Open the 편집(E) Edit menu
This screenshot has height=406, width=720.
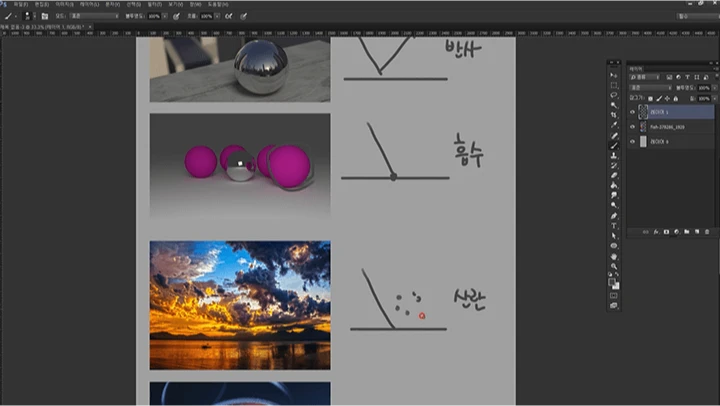tap(42, 4)
